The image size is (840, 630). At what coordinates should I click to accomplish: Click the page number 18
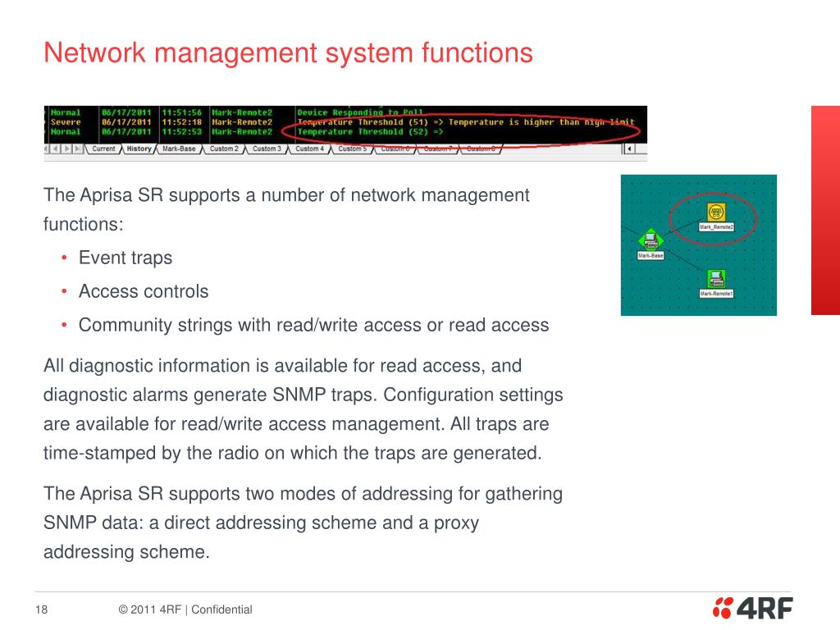[41, 609]
